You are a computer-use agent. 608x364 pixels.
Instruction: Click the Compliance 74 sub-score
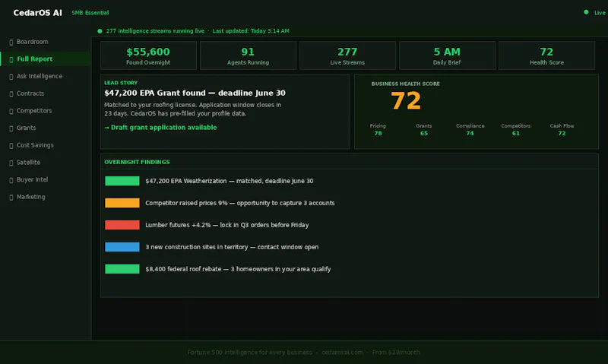[470, 129]
